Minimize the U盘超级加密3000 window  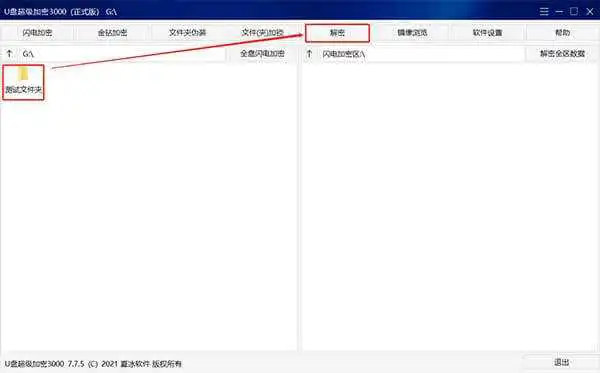pyautogui.click(x=559, y=11)
